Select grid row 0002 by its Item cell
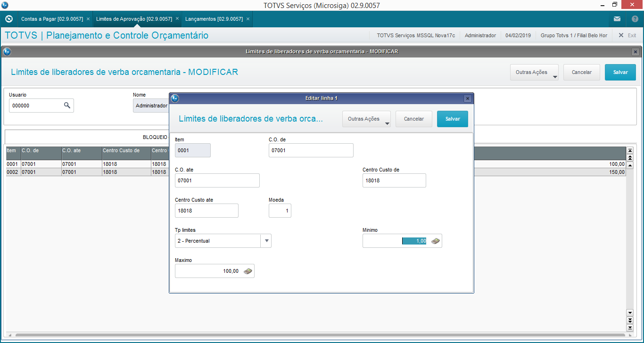Screen dimensions: 644x343 coord(13,172)
